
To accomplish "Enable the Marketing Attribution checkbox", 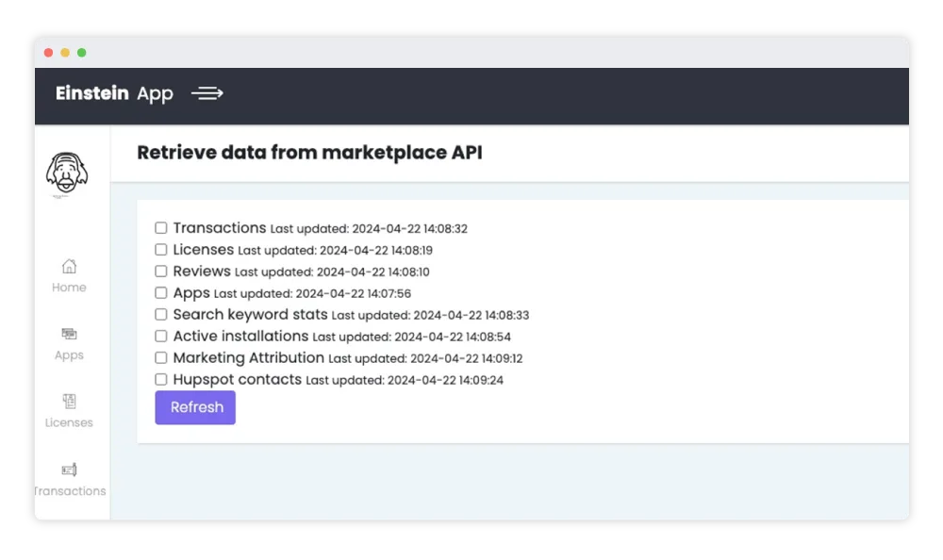I will (161, 358).
